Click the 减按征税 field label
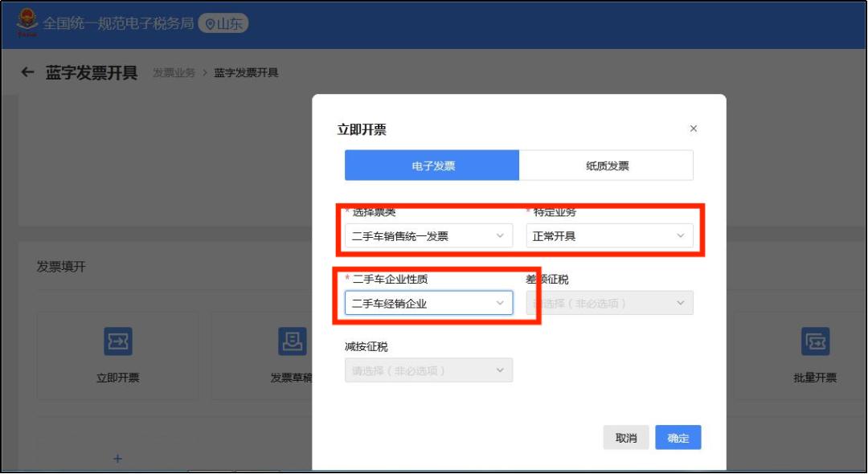 [366, 346]
